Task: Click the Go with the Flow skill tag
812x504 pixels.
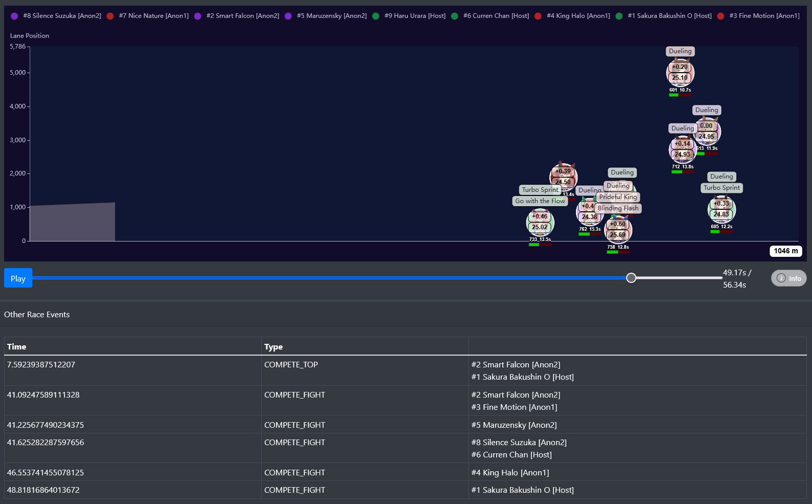Action: (540, 201)
